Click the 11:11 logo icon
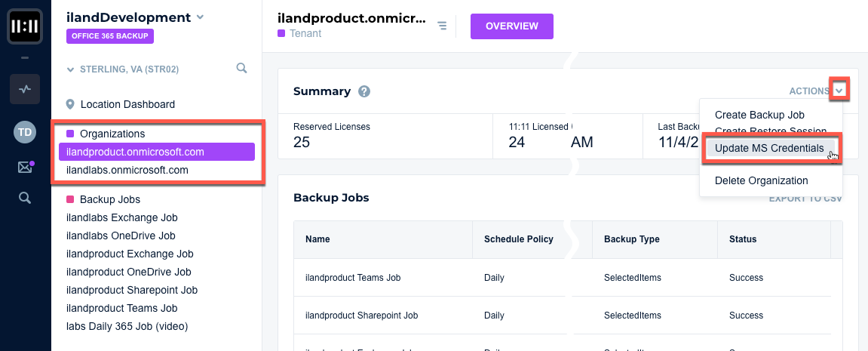This screenshot has width=868, height=351. click(x=25, y=26)
